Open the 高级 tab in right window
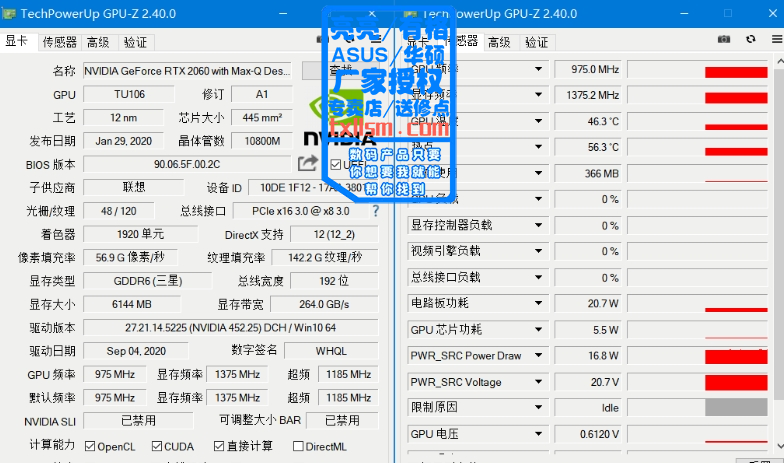Image resolution: width=784 pixels, height=463 pixels. pos(499,42)
